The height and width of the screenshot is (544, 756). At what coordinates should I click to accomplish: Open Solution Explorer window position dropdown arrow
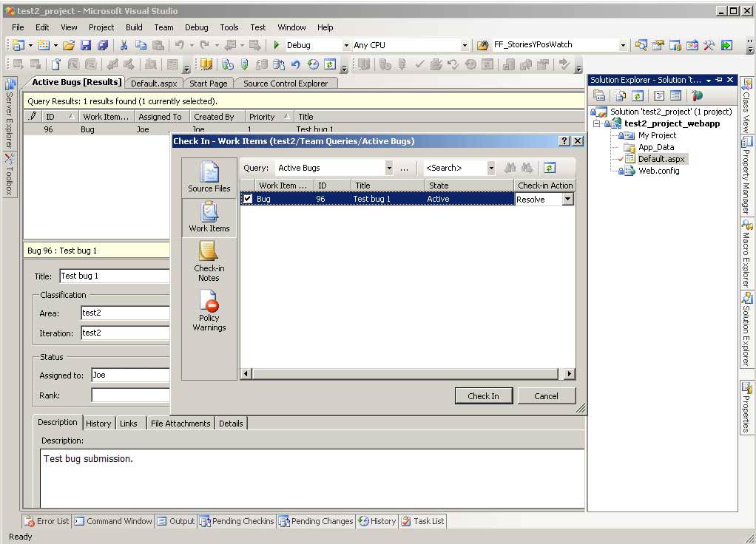709,80
